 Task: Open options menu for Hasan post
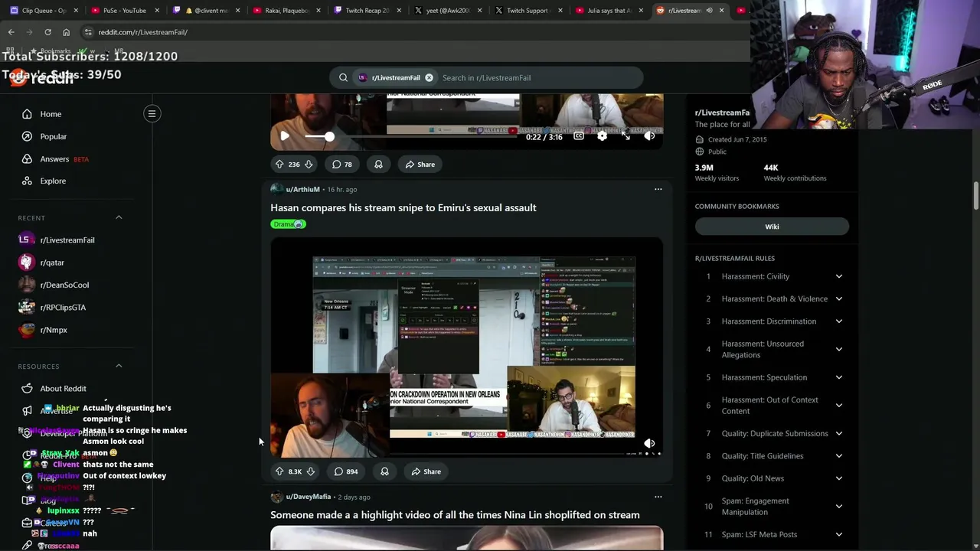click(x=658, y=190)
